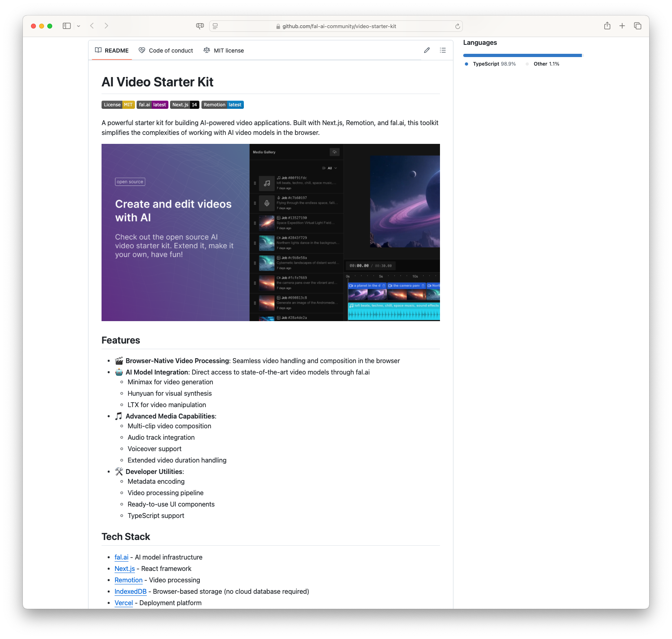Open the README outline list icon
The image size is (672, 639).
(x=442, y=50)
